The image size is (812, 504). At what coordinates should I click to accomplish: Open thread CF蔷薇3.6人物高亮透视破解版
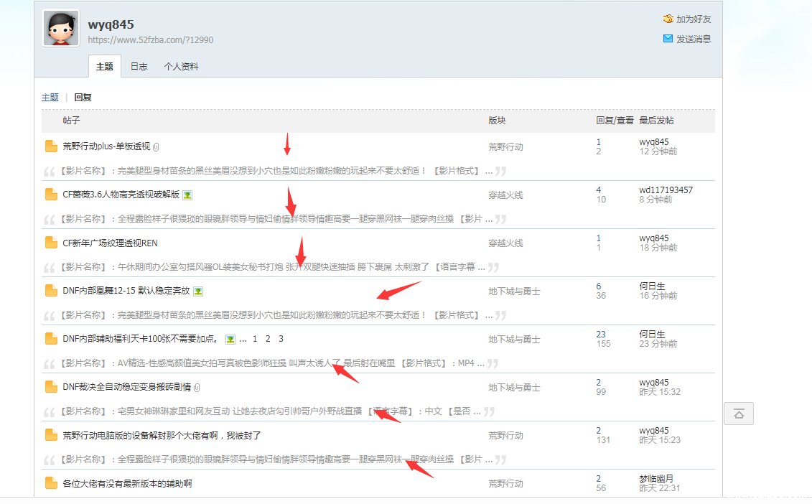coord(121,195)
